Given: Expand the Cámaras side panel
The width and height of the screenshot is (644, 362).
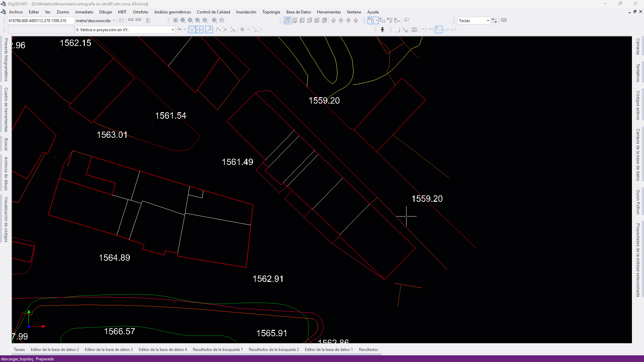Looking at the screenshot, I should point(638,46).
